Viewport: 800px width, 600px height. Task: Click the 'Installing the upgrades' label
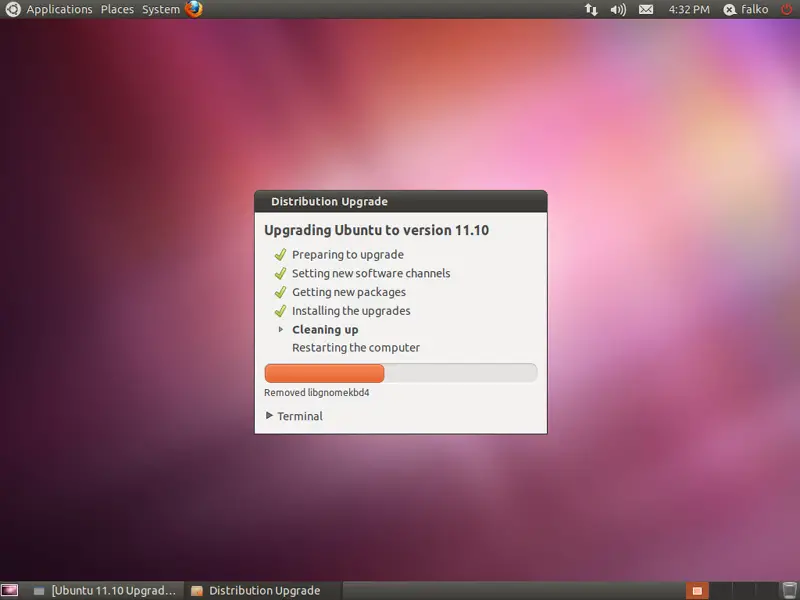click(351, 311)
